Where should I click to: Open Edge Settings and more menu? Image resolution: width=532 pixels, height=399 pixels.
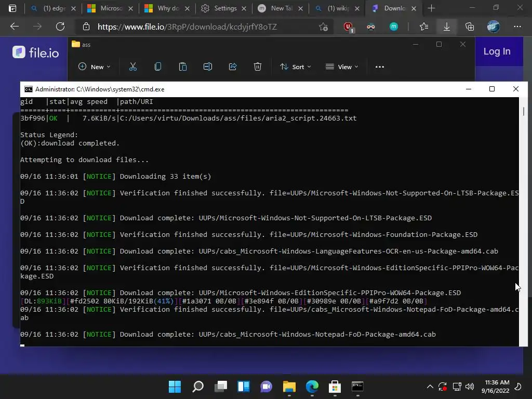tap(517, 26)
